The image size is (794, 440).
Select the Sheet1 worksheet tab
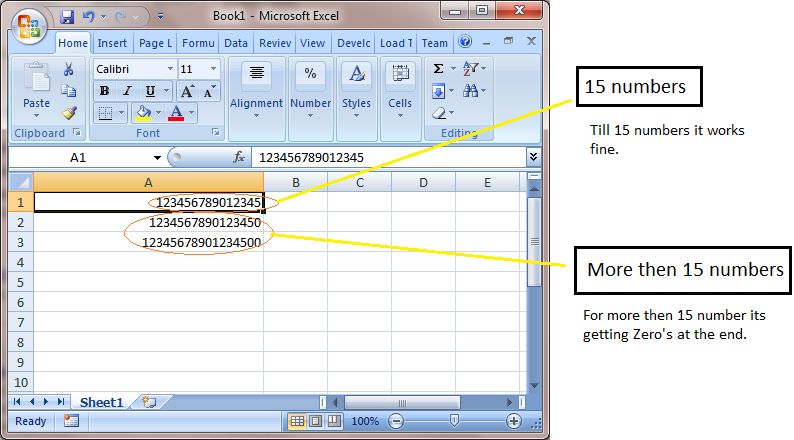point(101,403)
